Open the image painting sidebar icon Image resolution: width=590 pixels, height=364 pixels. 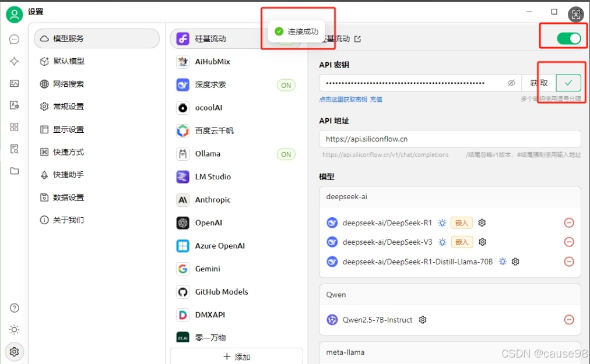pyautogui.click(x=15, y=83)
